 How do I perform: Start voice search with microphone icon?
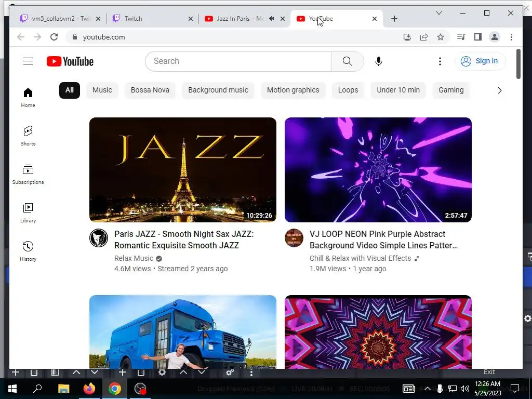379,61
